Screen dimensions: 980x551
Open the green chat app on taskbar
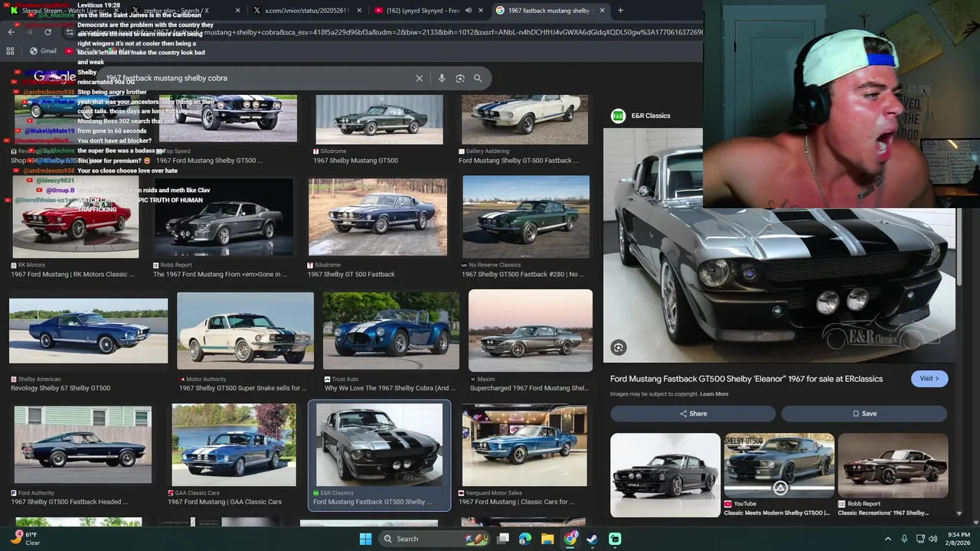615,539
